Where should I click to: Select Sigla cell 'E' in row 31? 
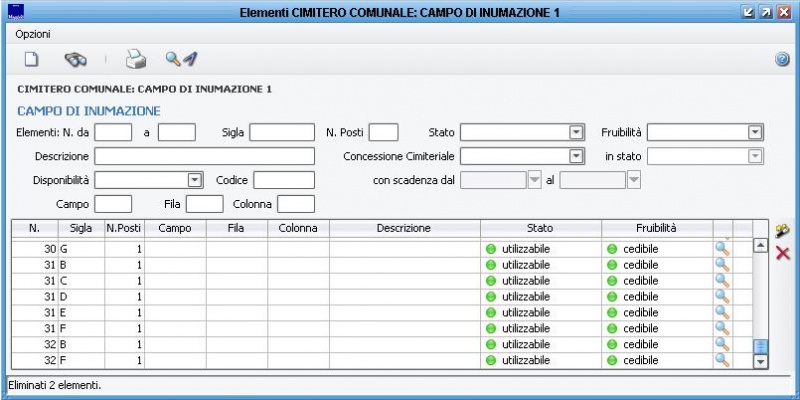click(x=81, y=313)
